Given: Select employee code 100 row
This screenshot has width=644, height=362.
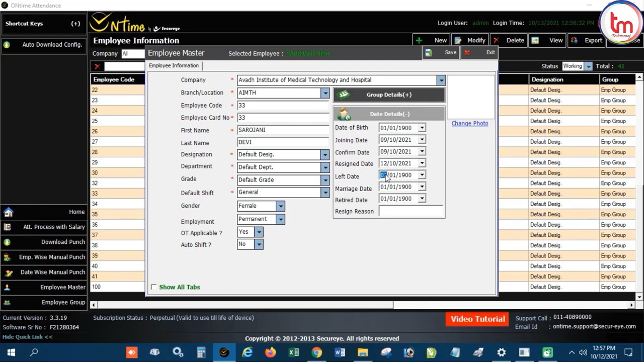Looking at the screenshot, I should pyautogui.click(x=118, y=287).
